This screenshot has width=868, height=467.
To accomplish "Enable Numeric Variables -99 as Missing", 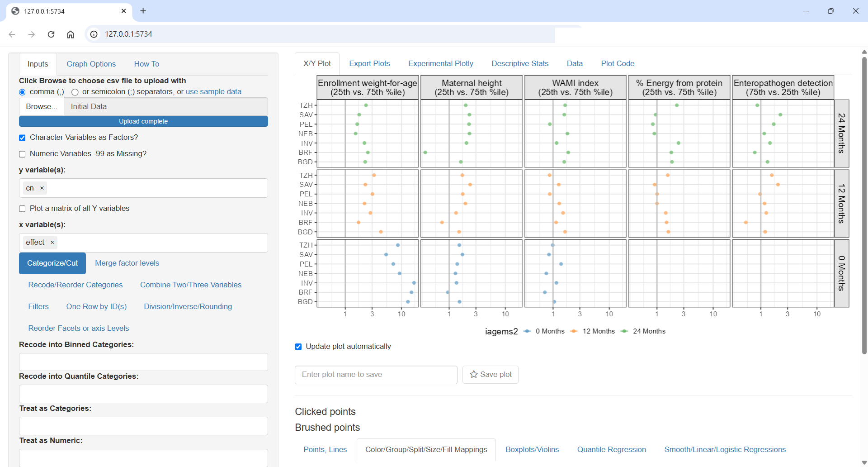I will tap(22, 154).
